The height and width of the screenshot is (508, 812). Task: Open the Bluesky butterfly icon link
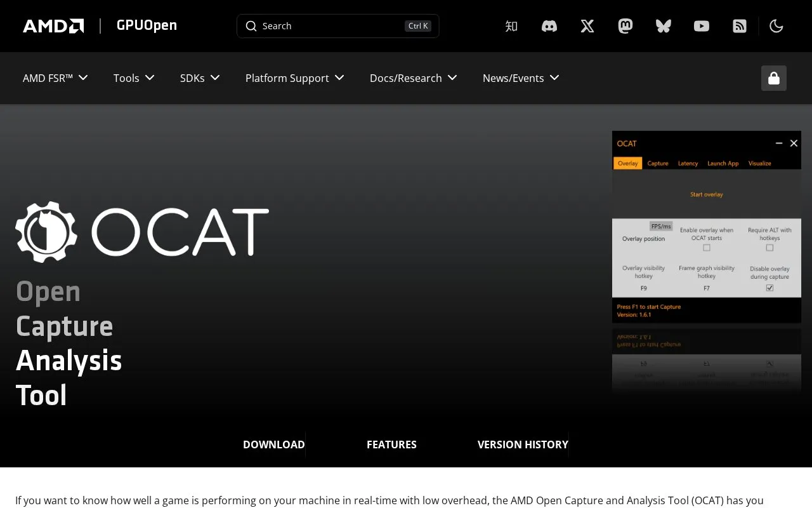pyautogui.click(x=664, y=26)
